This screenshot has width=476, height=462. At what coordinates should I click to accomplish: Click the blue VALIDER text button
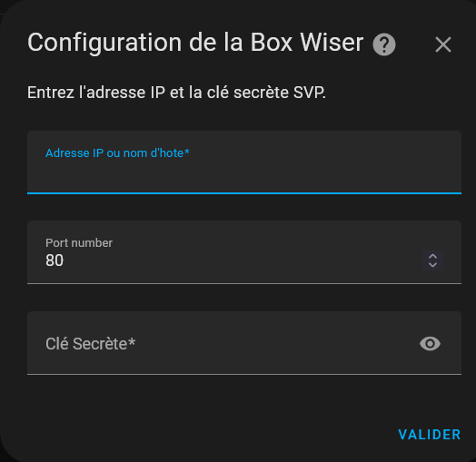(x=430, y=435)
